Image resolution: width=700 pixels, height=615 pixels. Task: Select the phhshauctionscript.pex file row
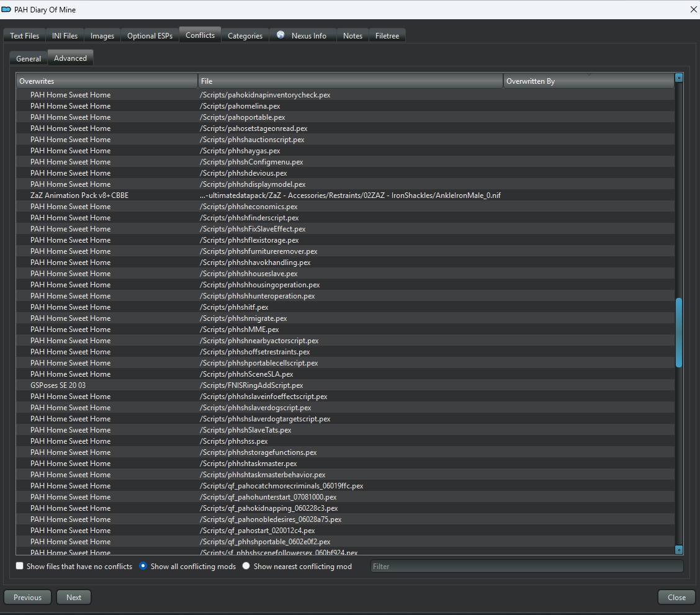coord(345,139)
